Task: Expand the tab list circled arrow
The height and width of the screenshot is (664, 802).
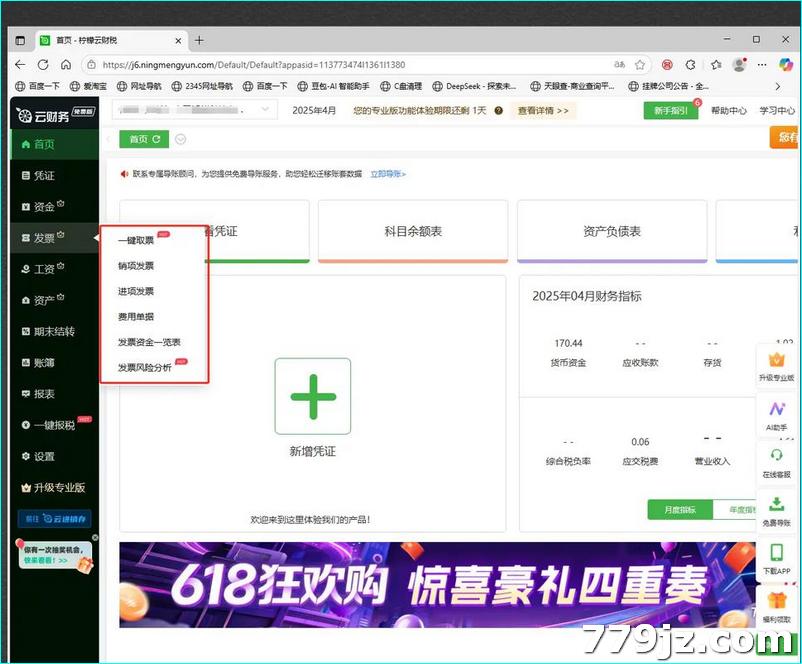Action: [181, 139]
